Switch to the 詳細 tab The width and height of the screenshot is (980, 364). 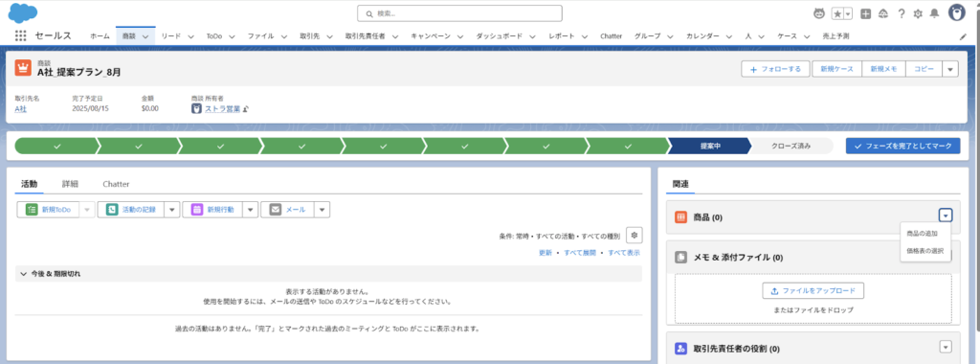tap(70, 184)
